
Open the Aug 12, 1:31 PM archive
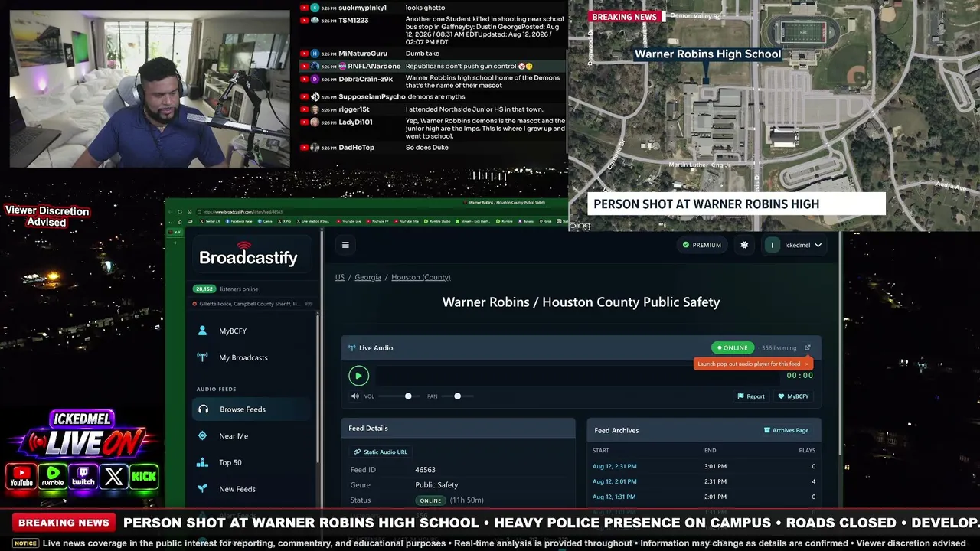[x=614, y=497]
